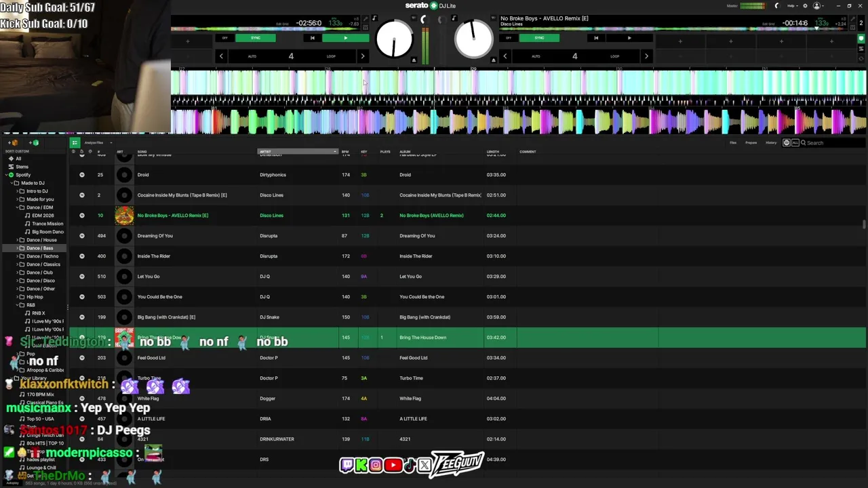Image resolution: width=868 pixels, height=488 pixels.
Task: Sort library by KEY column header
Action: [364, 152]
